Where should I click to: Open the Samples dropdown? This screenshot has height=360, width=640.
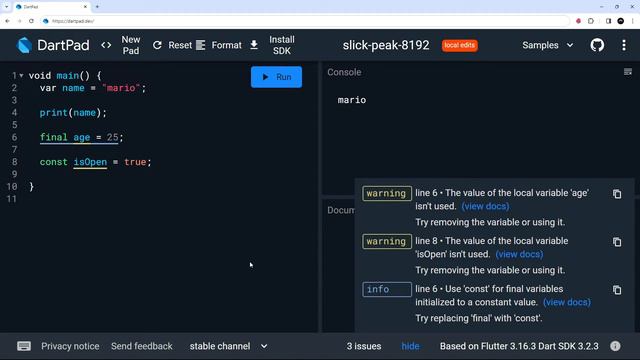point(548,45)
